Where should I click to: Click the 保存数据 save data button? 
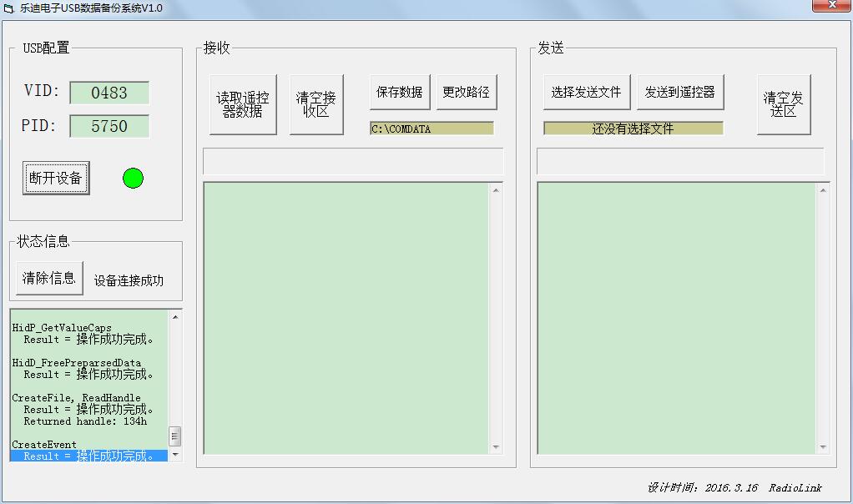click(400, 93)
